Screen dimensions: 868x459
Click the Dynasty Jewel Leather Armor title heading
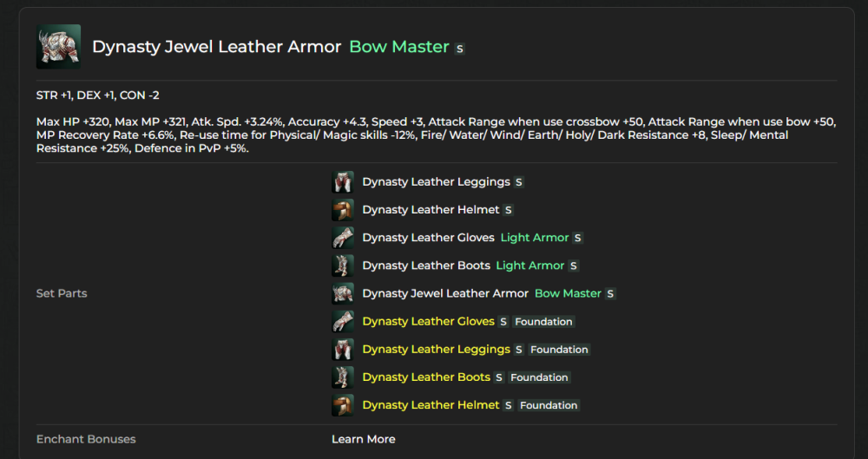click(x=216, y=47)
